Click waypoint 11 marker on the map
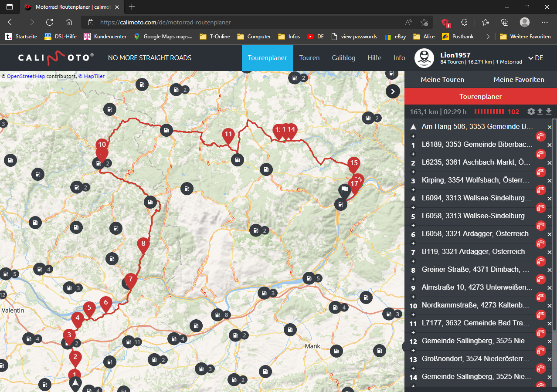This screenshot has height=392, width=557. 228,135
